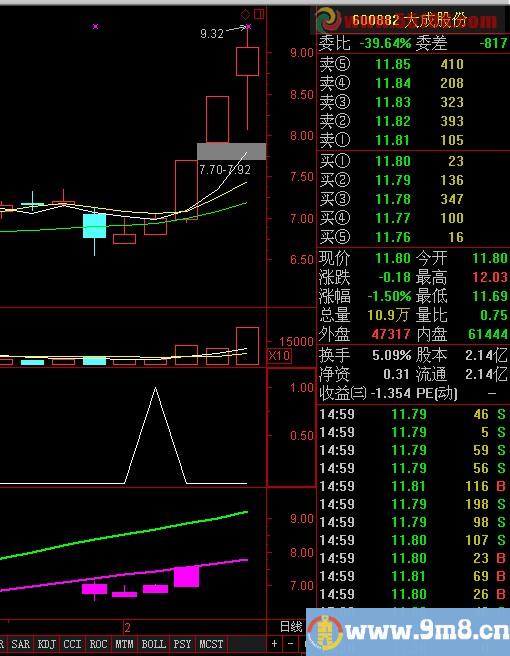The height and width of the screenshot is (656, 510).
Task: Click 涨跌 value -0.18
Action: tap(395, 277)
